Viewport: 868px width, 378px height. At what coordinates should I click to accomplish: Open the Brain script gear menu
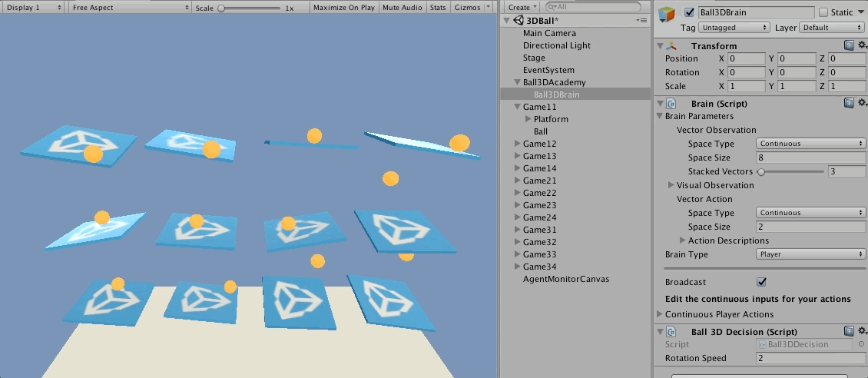pos(862,103)
